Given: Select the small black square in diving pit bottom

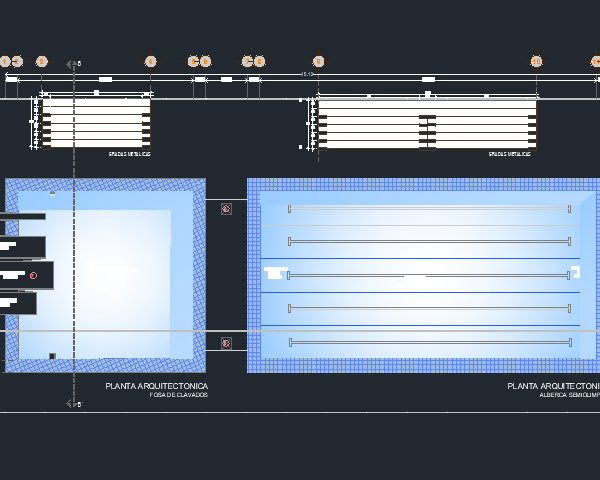Looking at the screenshot, I should [52, 356].
